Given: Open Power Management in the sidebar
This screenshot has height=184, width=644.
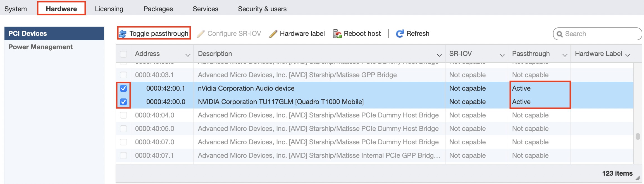Looking at the screenshot, I should point(40,47).
